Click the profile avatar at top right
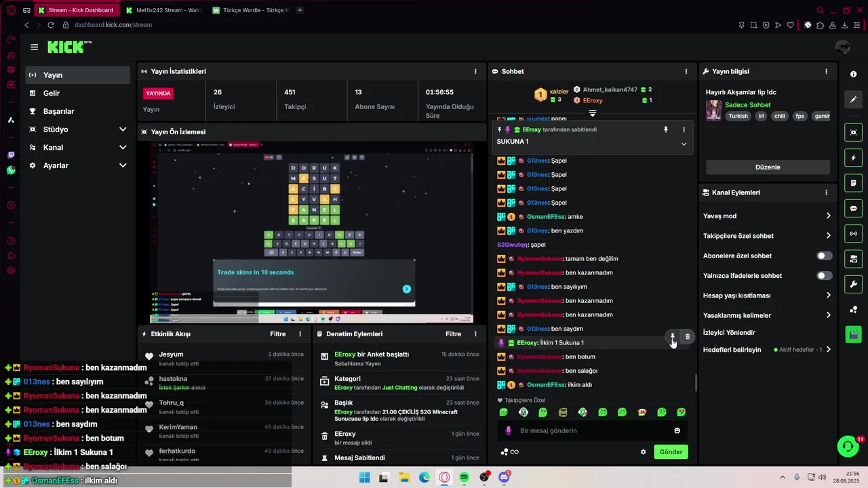Viewport: 868px width, 488px height. tap(843, 47)
